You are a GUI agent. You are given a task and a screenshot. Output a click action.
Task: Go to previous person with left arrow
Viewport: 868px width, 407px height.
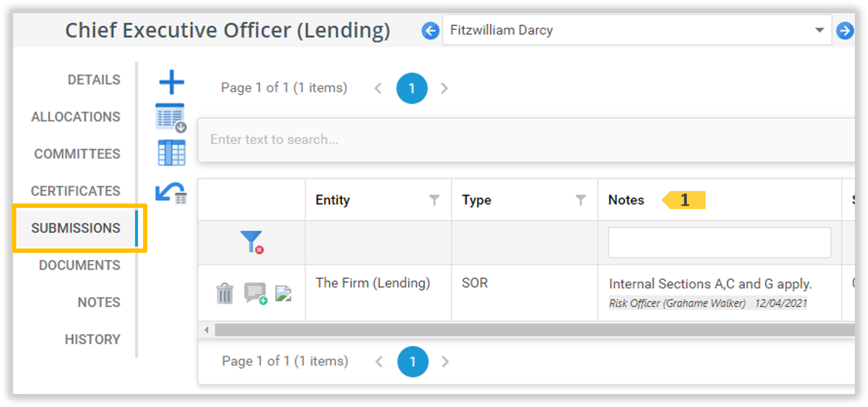[430, 30]
